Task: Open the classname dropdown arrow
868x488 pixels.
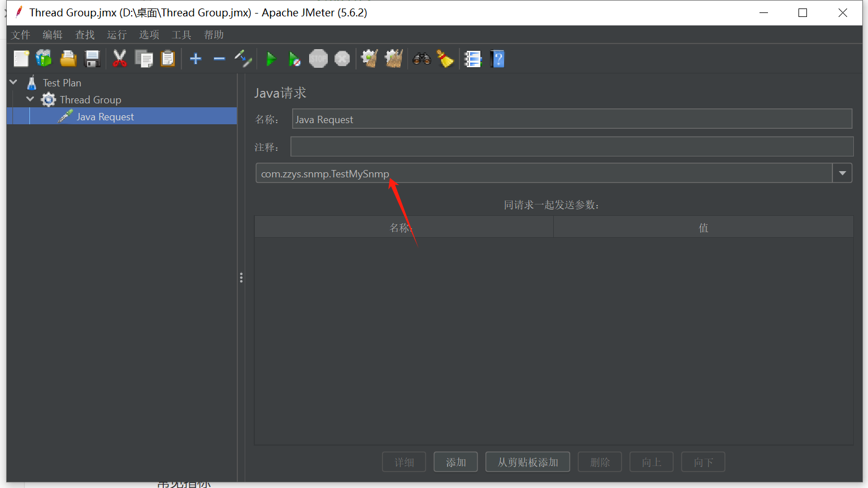Action: [x=842, y=173]
